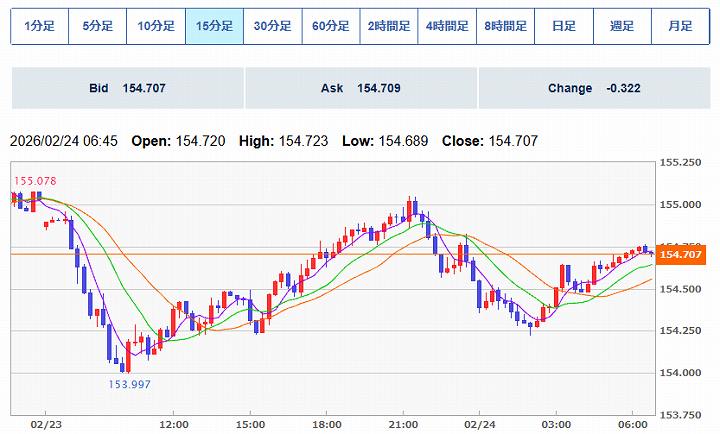Switch to the 2時間足 chart
The image size is (720, 434).
click(x=389, y=27)
